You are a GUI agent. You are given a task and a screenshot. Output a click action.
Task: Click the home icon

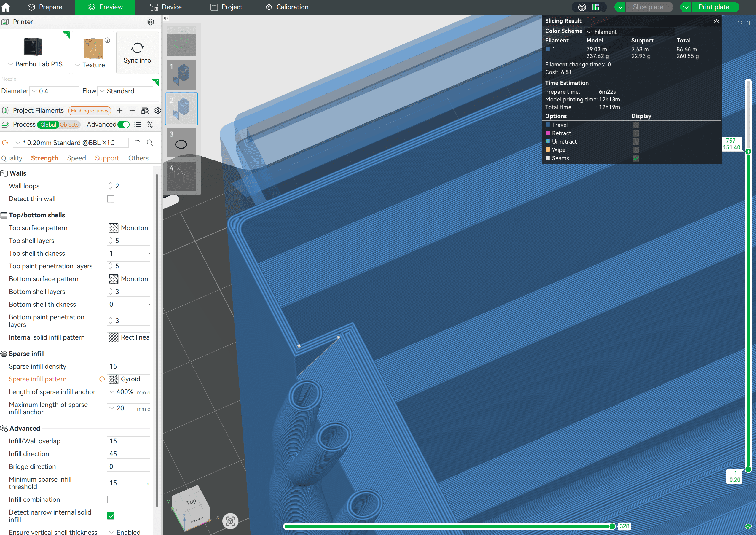(x=6, y=7)
